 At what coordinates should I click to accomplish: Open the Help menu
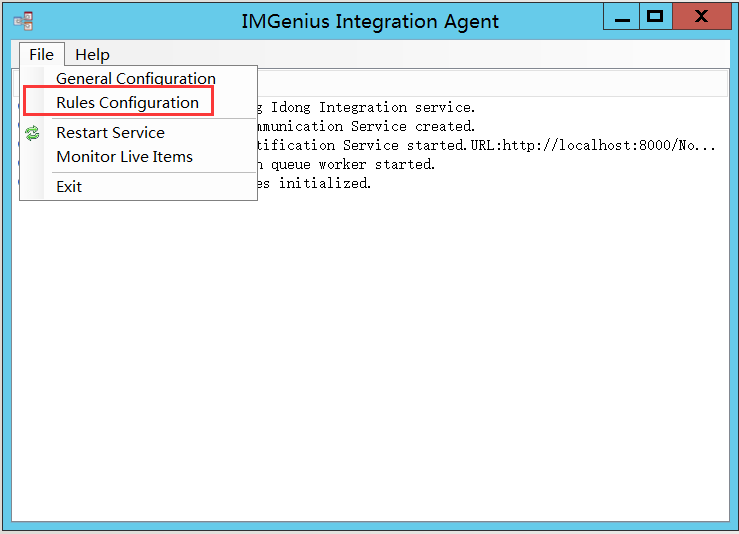click(92, 54)
